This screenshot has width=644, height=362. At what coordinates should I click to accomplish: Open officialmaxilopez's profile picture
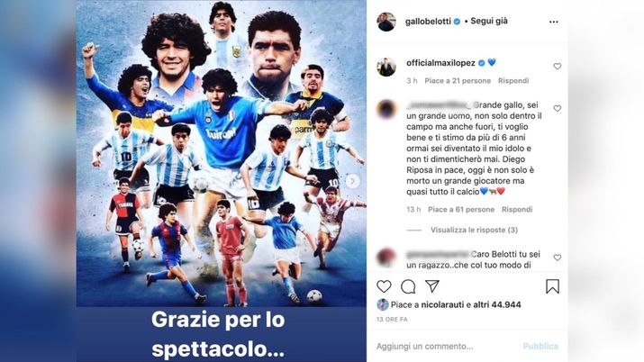click(386, 67)
